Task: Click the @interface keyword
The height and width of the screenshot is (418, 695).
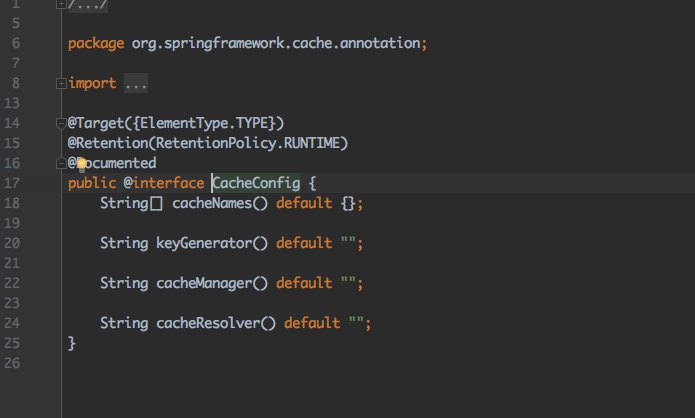Action: tap(164, 183)
